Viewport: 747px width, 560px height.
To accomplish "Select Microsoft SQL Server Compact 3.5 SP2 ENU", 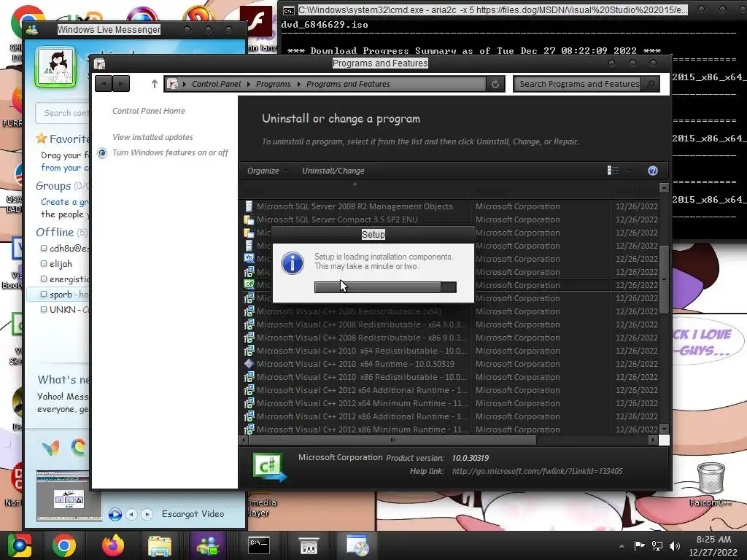I will (x=337, y=219).
